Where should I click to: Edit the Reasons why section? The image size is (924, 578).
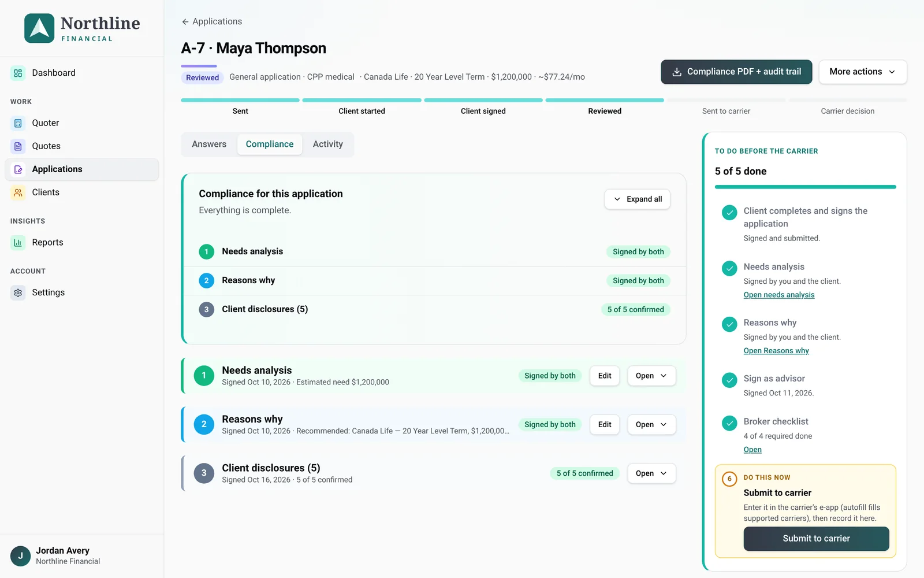605,424
